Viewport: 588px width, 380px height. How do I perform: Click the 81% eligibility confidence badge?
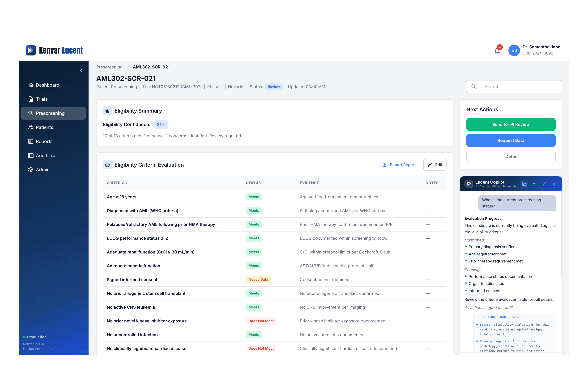161,125
